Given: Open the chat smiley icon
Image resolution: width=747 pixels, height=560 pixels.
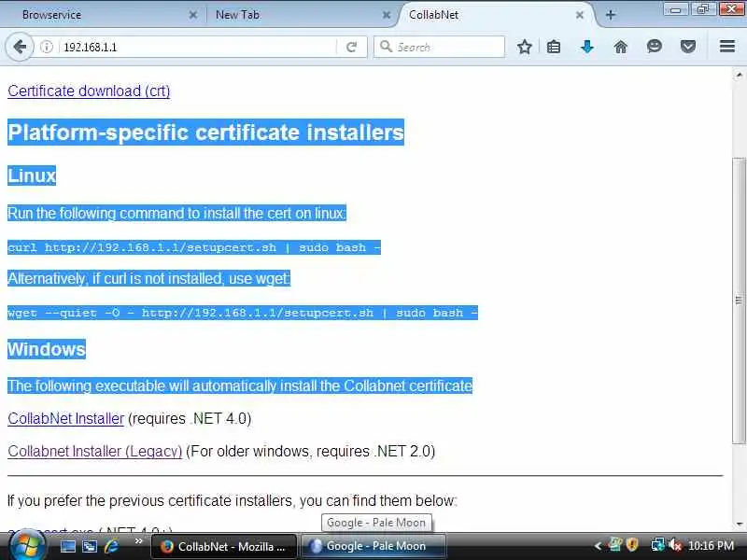Looking at the screenshot, I should [x=655, y=46].
